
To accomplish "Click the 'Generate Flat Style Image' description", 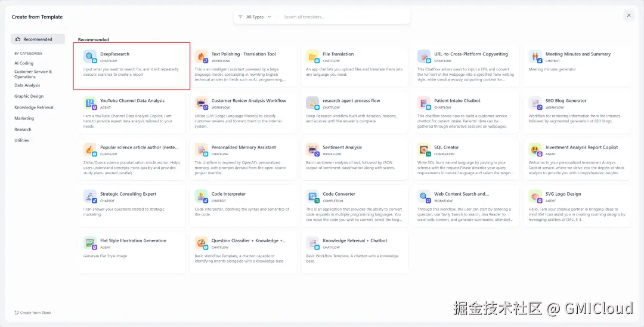I will [105, 256].
